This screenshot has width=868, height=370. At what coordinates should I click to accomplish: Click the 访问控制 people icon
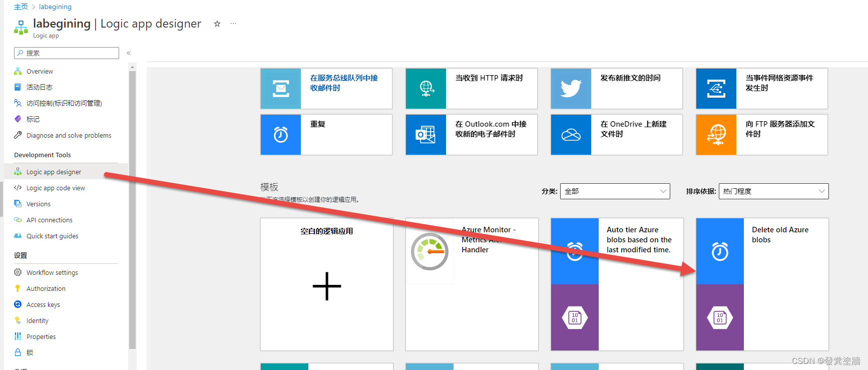pos(18,103)
